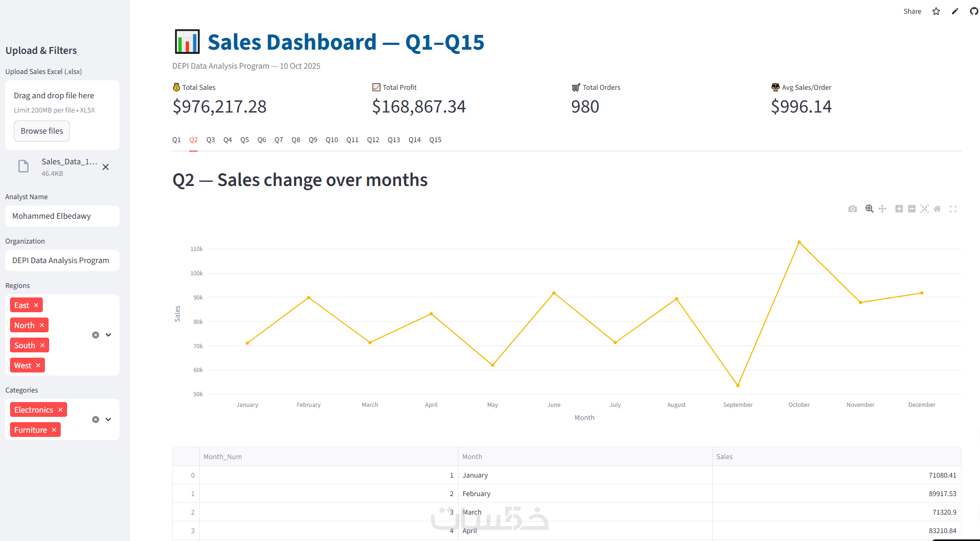
Task: Open the Q12 tab
Action: pyautogui.click(x=373, y=140)
